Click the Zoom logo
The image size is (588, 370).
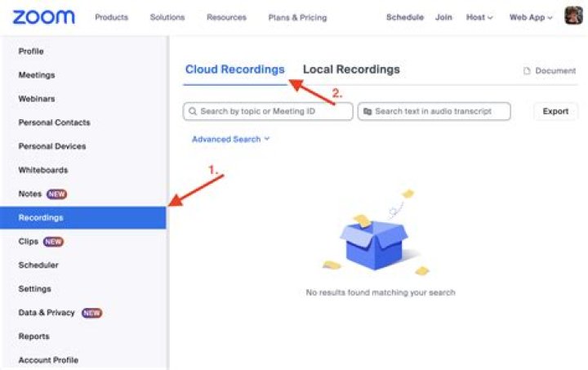(43, 17)
